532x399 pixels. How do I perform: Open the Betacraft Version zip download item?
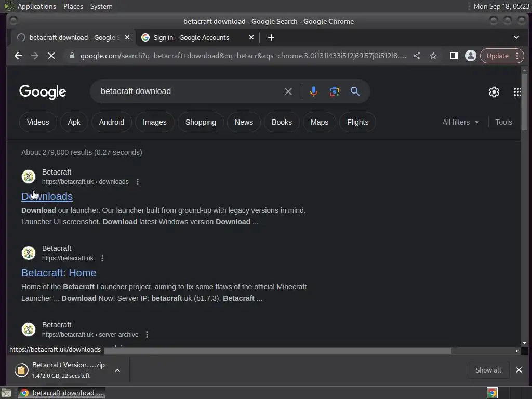[x=61, y=370]
